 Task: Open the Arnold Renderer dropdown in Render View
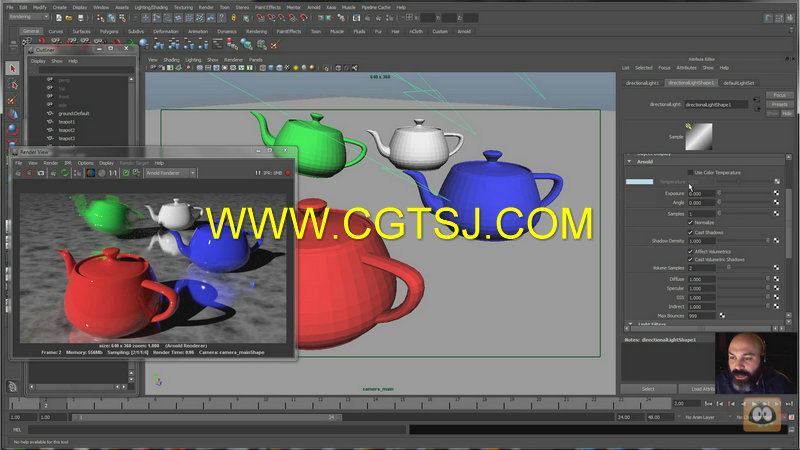(x=170, y=173)
